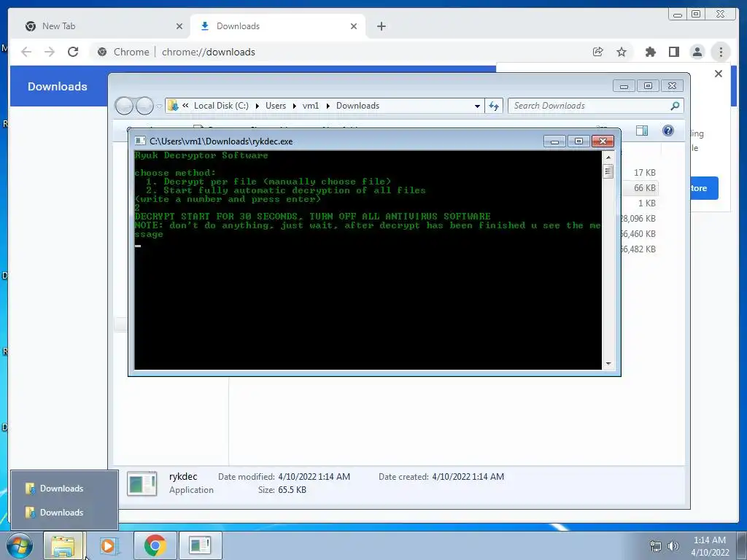The width and height of the screenshot is (747, 560).
Task: Minimize the rykdec.exe console window
Action: coord(554,141)
